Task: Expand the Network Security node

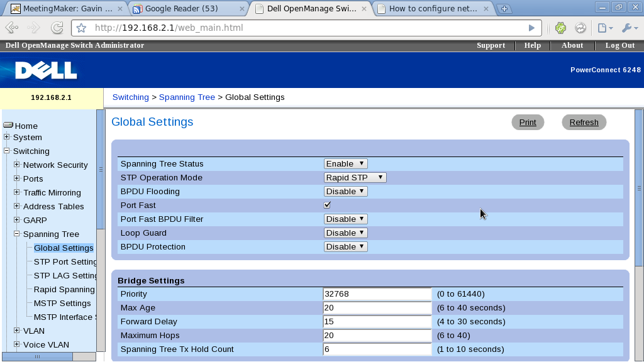Action: (x=17, y=165)
